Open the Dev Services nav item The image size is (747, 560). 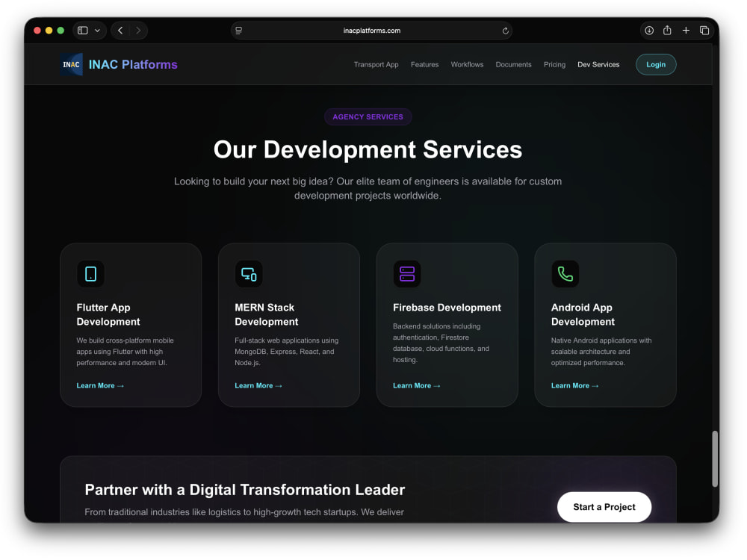click(598, 64)
